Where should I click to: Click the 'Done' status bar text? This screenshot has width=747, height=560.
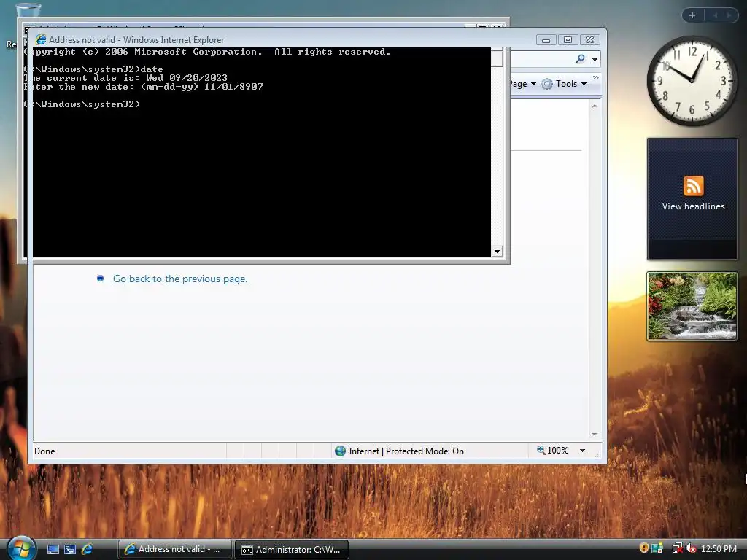tap(44, 451)
